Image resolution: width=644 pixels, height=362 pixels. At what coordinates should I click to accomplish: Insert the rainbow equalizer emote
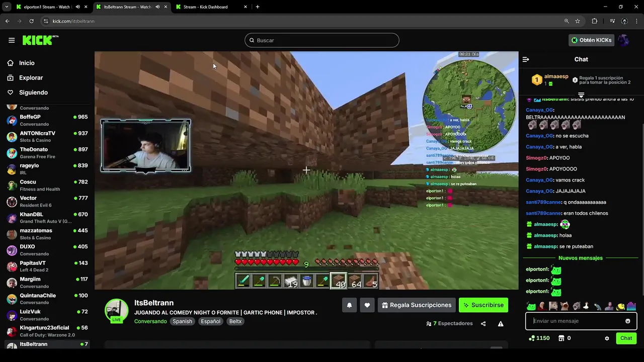click(x=631, y=306)
